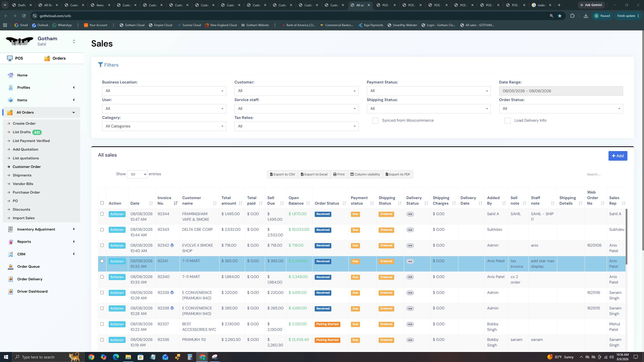Open Actions dropdown for DELTA CBE CORP
The height and width of the screenshot is (362, 644).
(x=117, y=230)
